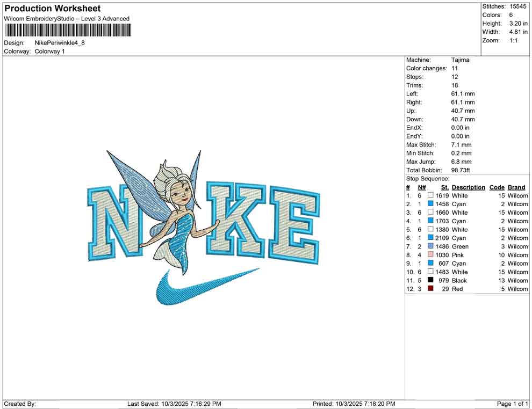Click the Color changes value '11'
This screenshot has height=409, width=532.
click(x=455, y=68)
